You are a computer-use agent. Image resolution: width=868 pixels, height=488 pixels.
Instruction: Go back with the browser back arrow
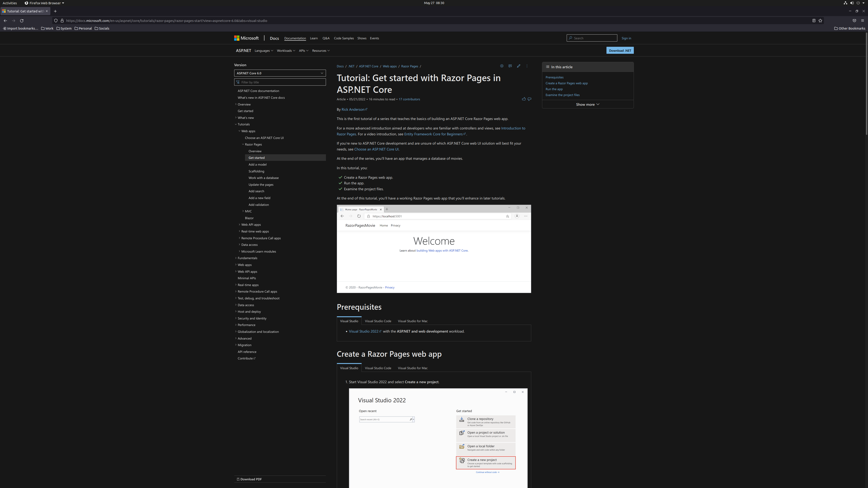coord(5,21)
